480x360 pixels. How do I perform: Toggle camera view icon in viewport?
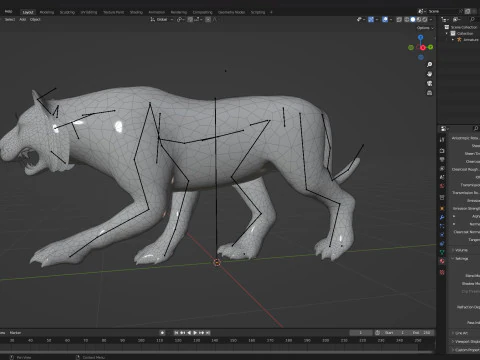(x=430, y=83)
